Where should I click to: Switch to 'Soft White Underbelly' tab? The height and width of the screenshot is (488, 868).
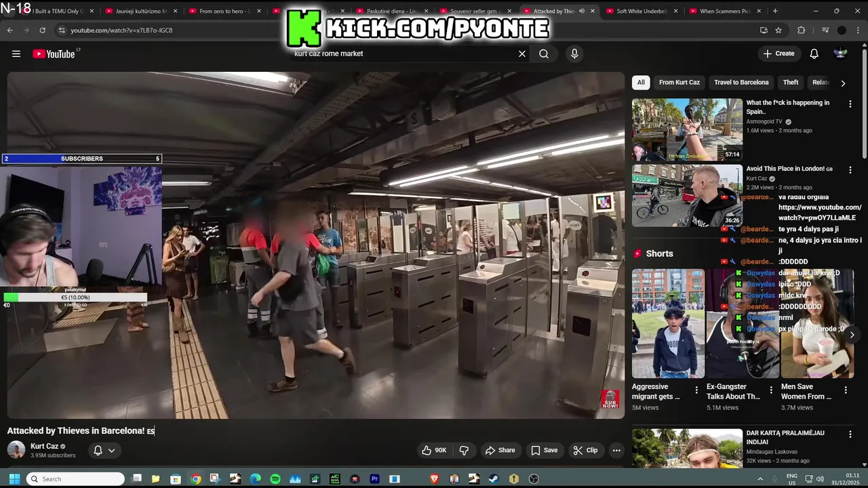tap(639, 11)
